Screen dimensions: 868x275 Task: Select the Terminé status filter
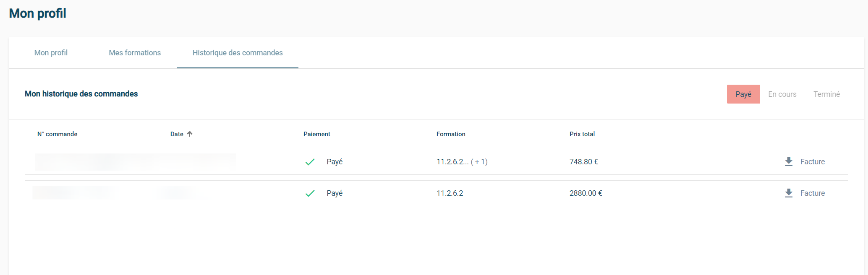click(826, 94)
